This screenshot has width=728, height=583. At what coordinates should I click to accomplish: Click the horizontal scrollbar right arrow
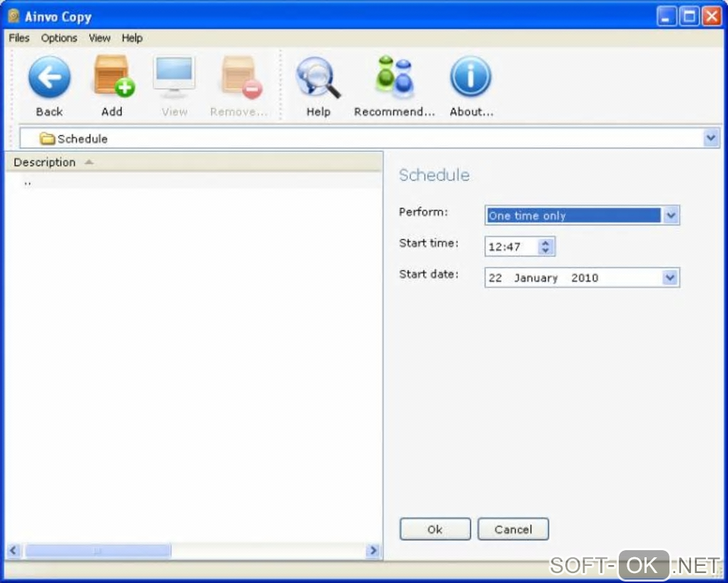[373, 550]
